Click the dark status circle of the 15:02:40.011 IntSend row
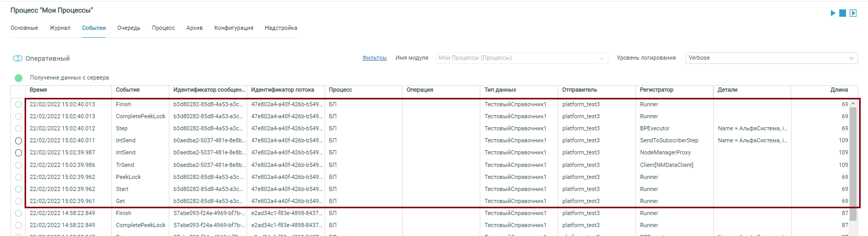Image resolution: width=868 pixels, height=236 pixels. pos(19,141)
